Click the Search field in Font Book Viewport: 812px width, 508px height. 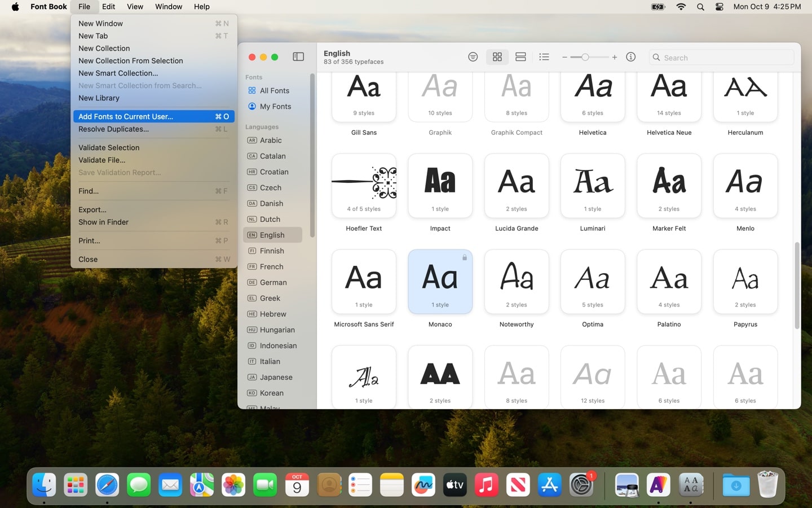click(721, 58)
